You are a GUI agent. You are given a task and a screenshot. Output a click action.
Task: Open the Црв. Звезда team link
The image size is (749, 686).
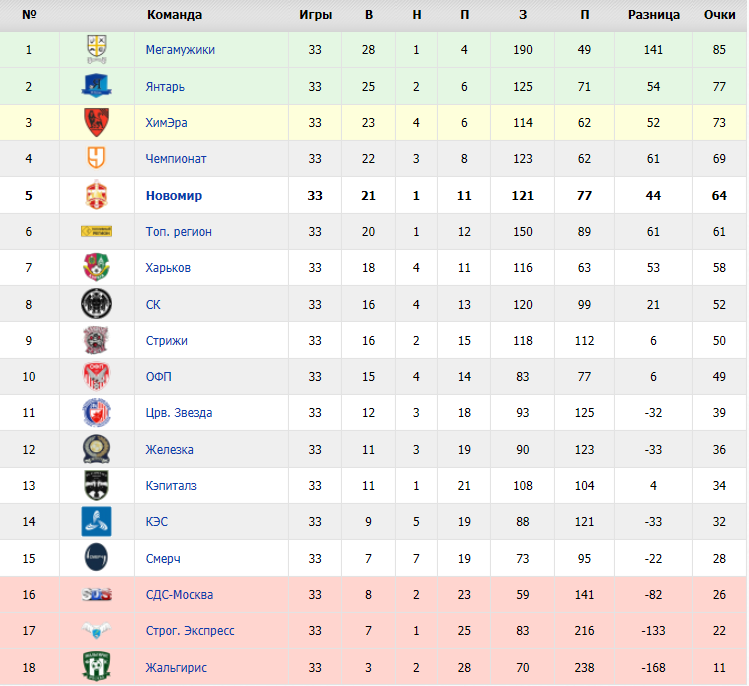179,413
